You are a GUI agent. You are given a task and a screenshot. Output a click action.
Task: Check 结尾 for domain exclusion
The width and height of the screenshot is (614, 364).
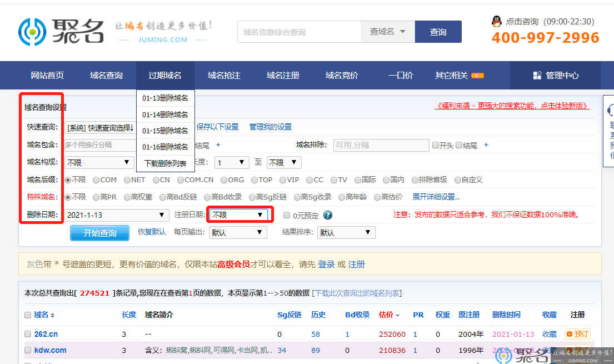[x=459, y=146]
